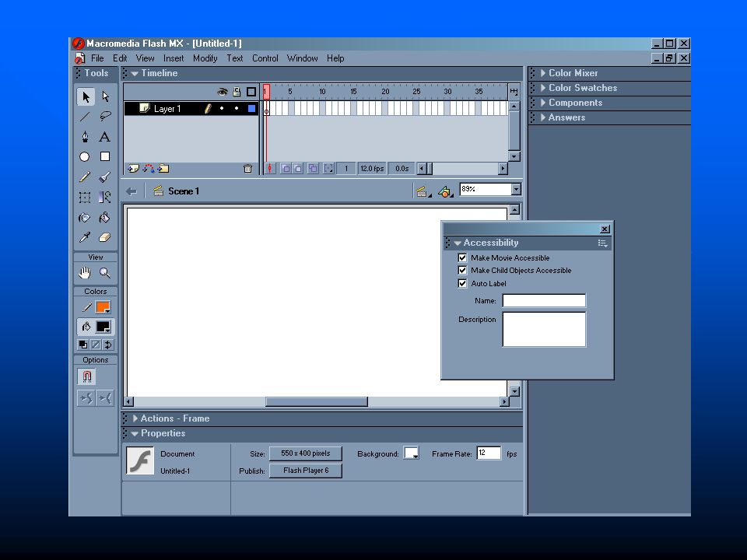
Task: Open the Edit menu
Action: tap(120, 58)
